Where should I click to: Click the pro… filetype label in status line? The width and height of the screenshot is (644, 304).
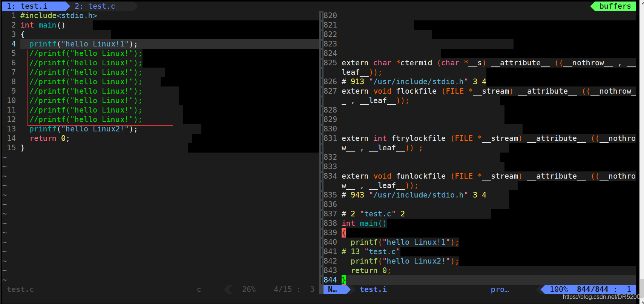pyautogui.click(x=500, y=289)
